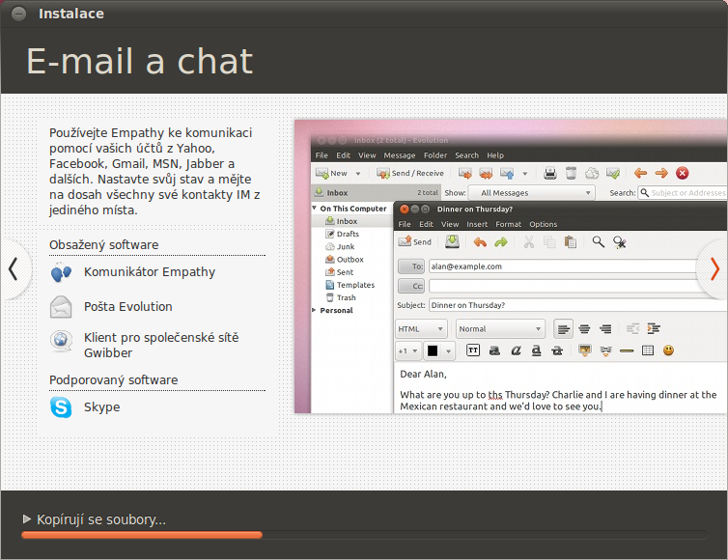
Task: Go to the previous installer slide
Action: pos(14,268)
